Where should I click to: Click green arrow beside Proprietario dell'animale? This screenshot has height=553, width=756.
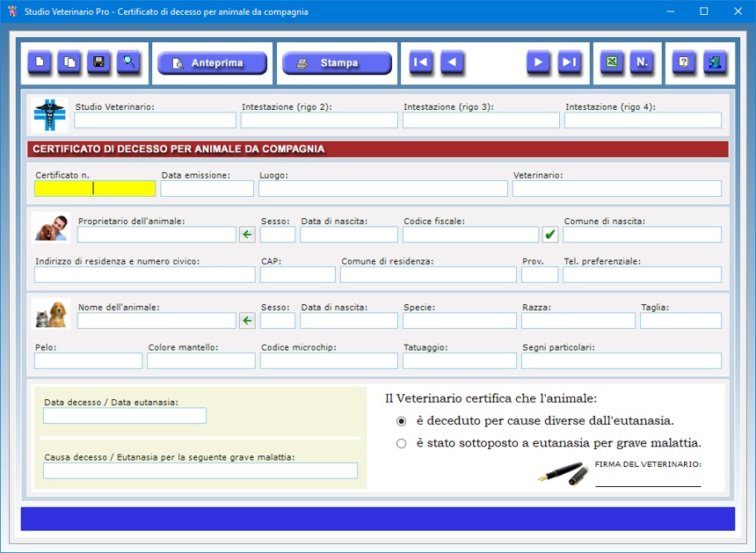pos(247,235)
